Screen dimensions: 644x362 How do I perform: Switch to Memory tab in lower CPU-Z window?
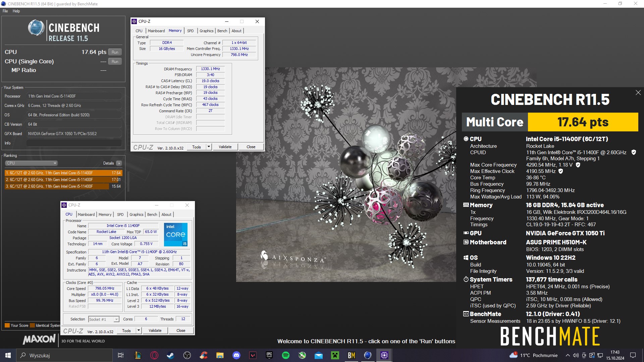click(105, 215)
